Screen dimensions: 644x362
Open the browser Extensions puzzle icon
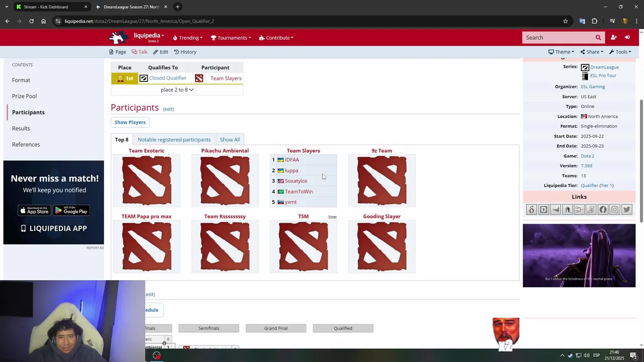(x=595, y=21)
